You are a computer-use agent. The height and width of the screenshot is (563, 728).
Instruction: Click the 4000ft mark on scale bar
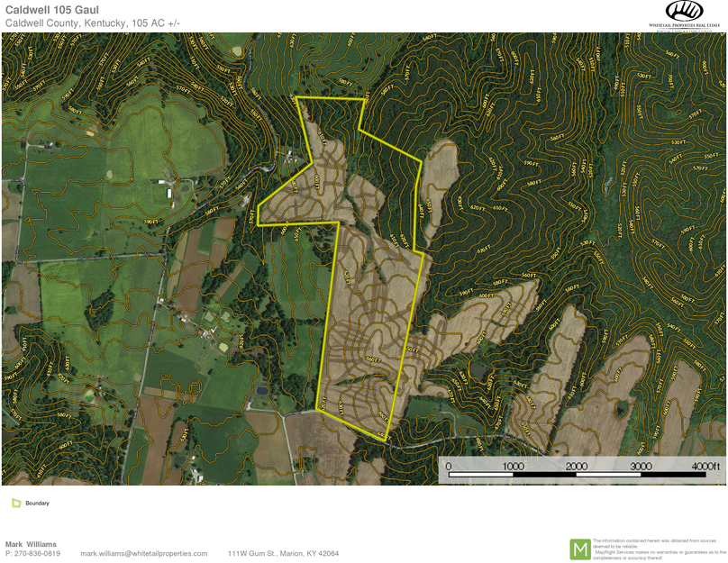705,466
